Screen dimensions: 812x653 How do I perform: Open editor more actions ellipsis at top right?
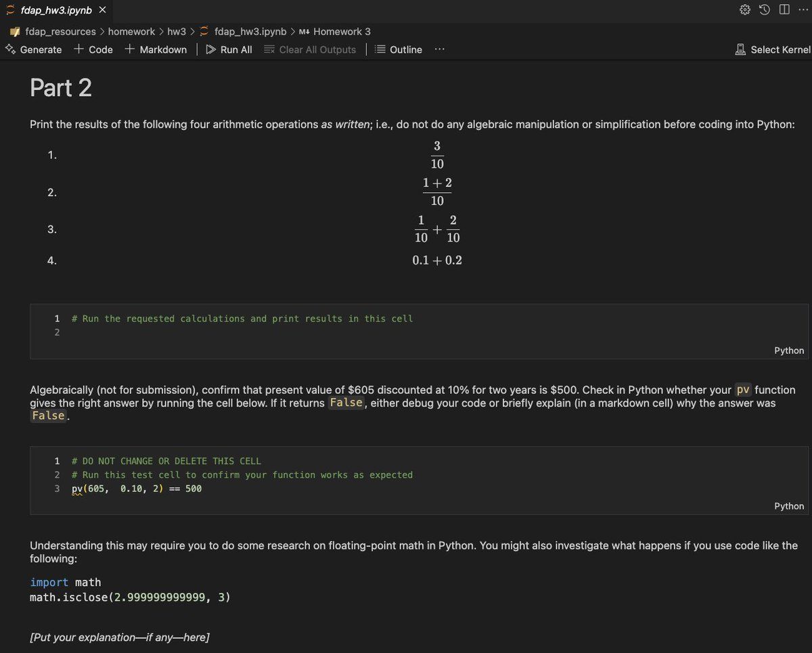(803, 10)
